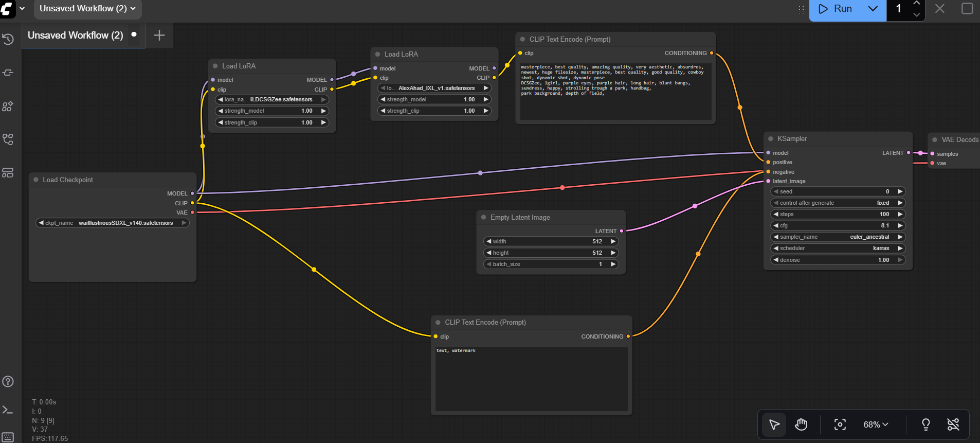Click strength_model field in ILDCSGZee LoRA node

272,111
